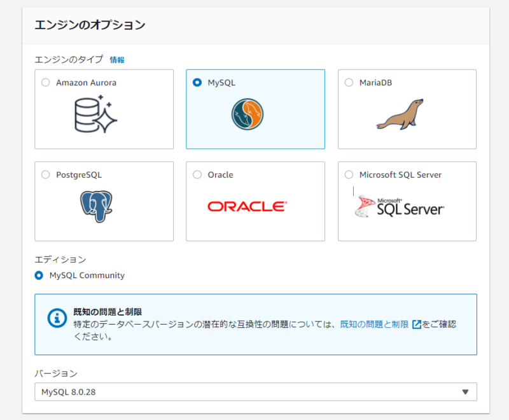The image size is (509, 420).
Task: Click the external link icon after 既知の問題と制限
Action: pyautogui.click(x=416, y=325)
